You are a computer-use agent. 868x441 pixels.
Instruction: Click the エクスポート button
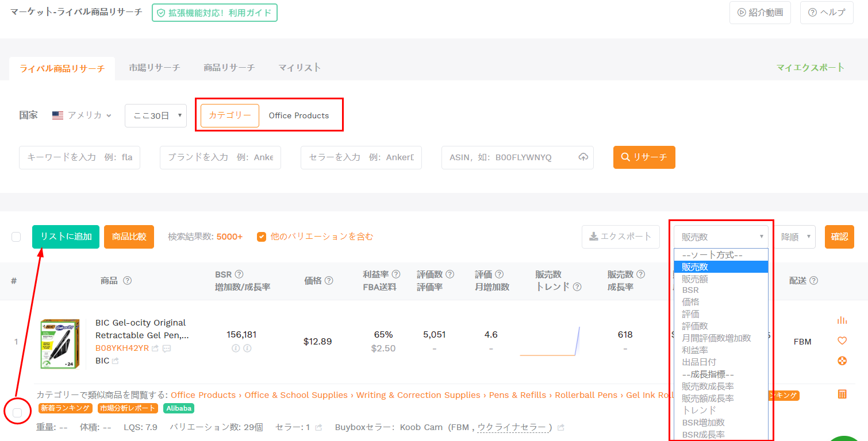621,237
